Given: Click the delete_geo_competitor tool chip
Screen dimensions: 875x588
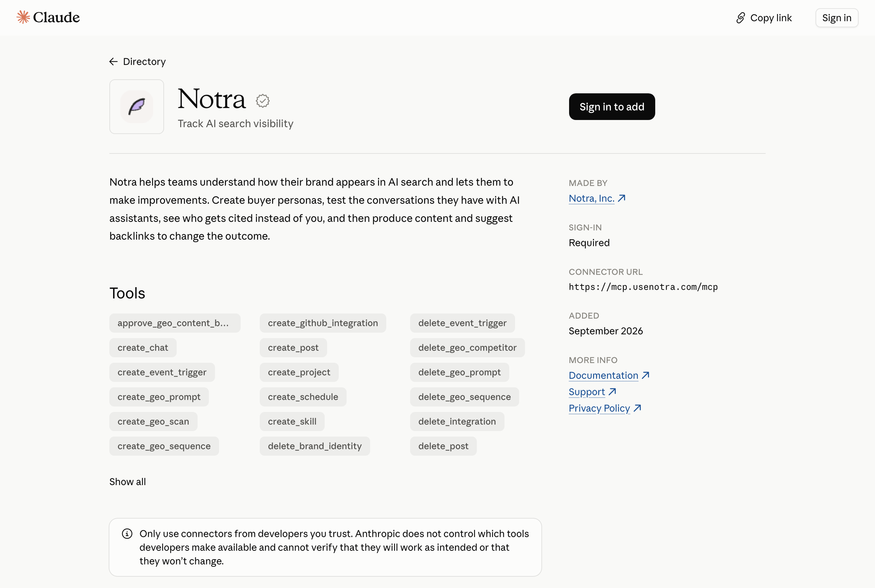Looking at the screenshot, I should click(467, 348).
